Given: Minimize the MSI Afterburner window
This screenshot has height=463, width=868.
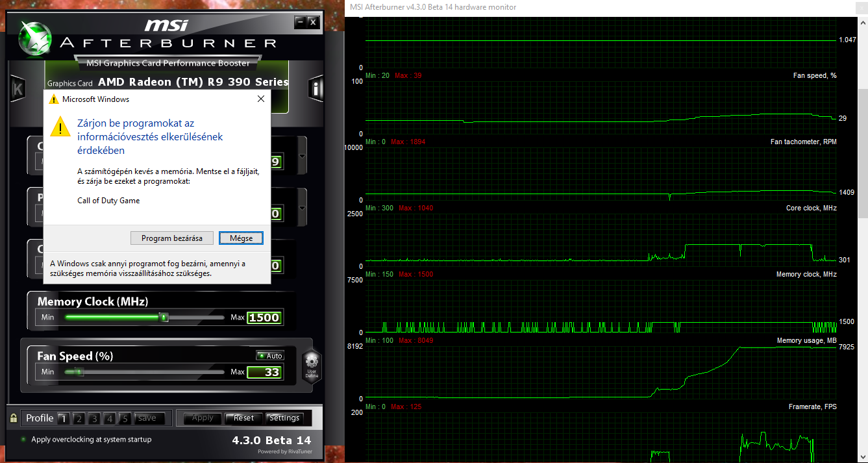Looking at the screenshot, I should click(x=300, y=22).
